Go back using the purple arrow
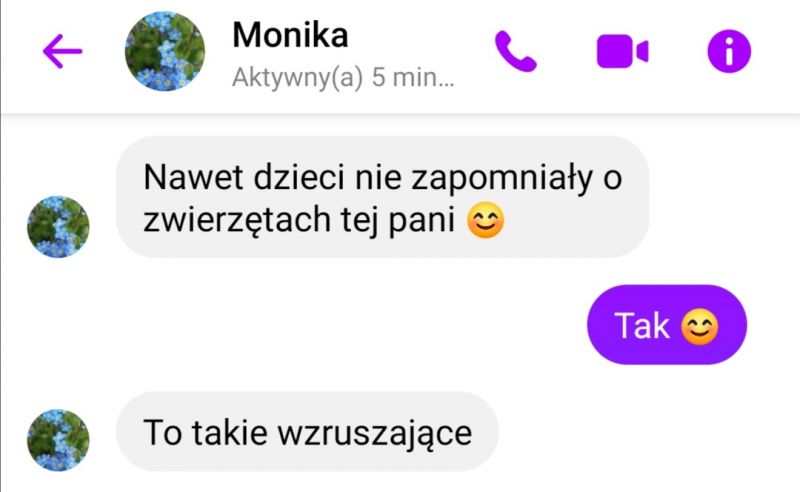This screenshot has width=800, height=492. click(62, 51)
